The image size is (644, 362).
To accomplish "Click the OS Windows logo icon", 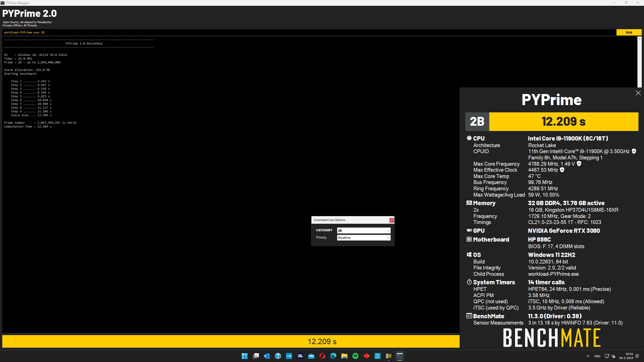I will (469, 255).
